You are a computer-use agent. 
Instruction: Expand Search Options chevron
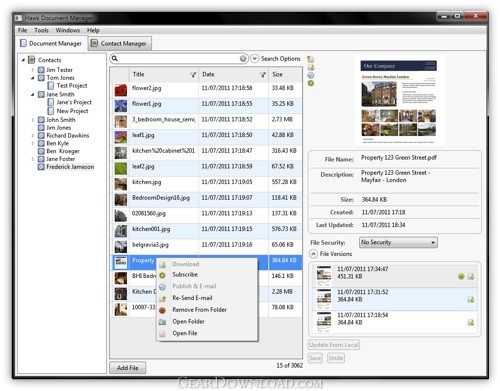254,59
